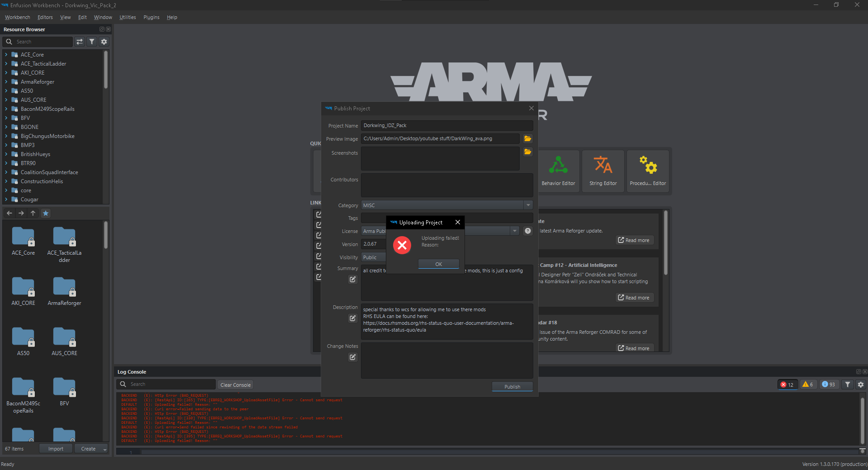Select BigChungusMotorbike in the tree
This screenshot has width=868, height=470.
point(47,136)
